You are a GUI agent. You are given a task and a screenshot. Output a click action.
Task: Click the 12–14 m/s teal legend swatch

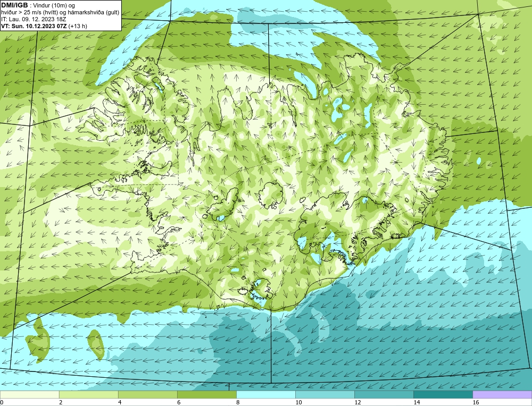pyautogui.click(x=384, y=394)
